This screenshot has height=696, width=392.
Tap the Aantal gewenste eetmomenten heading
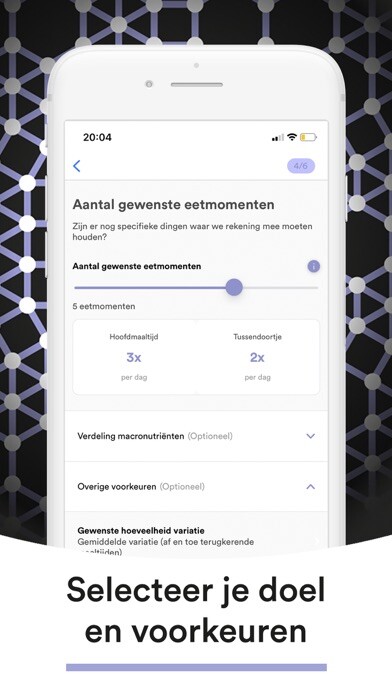tap(173, 205)
